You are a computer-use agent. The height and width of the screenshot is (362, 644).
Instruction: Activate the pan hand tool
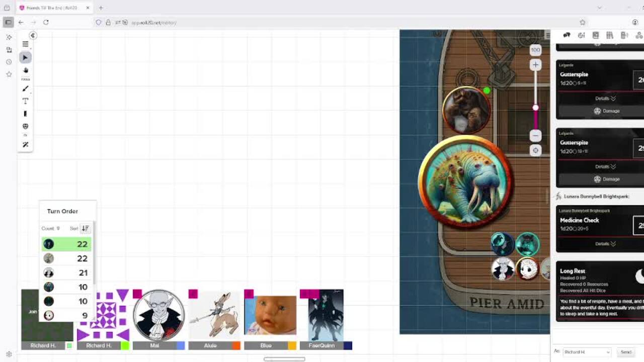[25, 70]
